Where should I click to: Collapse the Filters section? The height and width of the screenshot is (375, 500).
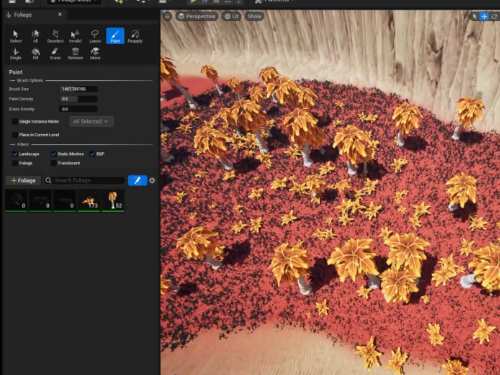pos(12,145)
